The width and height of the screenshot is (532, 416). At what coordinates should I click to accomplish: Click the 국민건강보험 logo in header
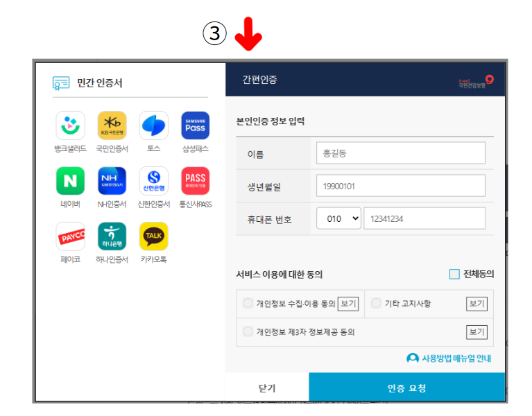(x=476, y=82)
